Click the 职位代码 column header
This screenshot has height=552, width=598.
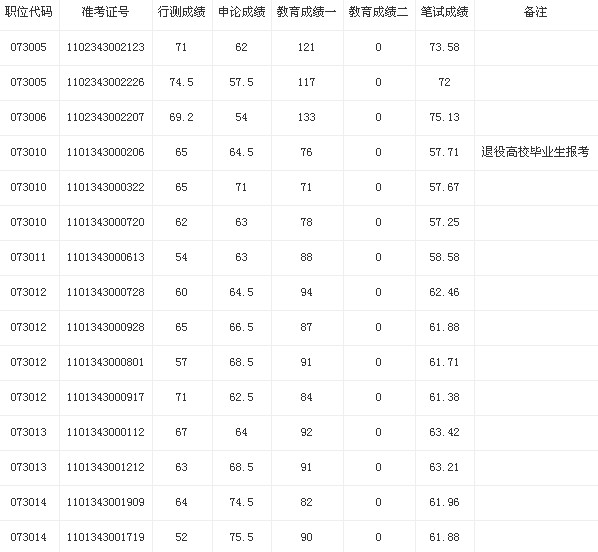pyautogui.click(x=29, y=12)
